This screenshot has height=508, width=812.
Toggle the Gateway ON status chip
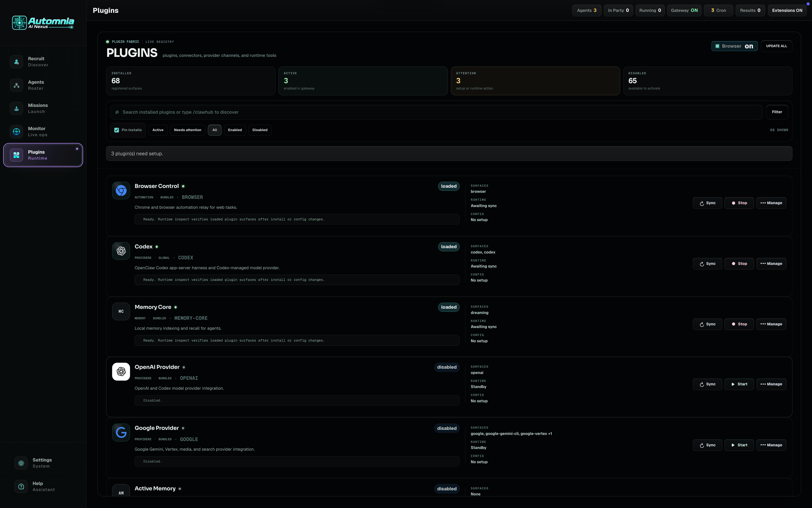tap(684, 10)
